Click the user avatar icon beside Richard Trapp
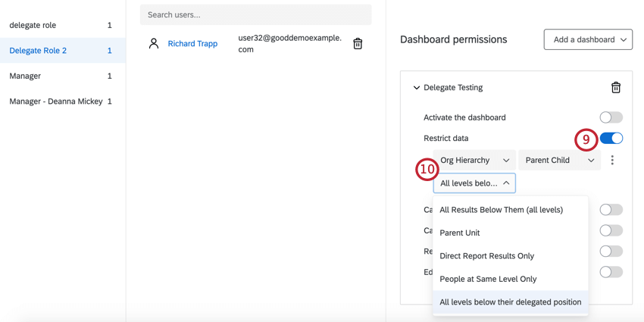 click(x=154, y=44)
